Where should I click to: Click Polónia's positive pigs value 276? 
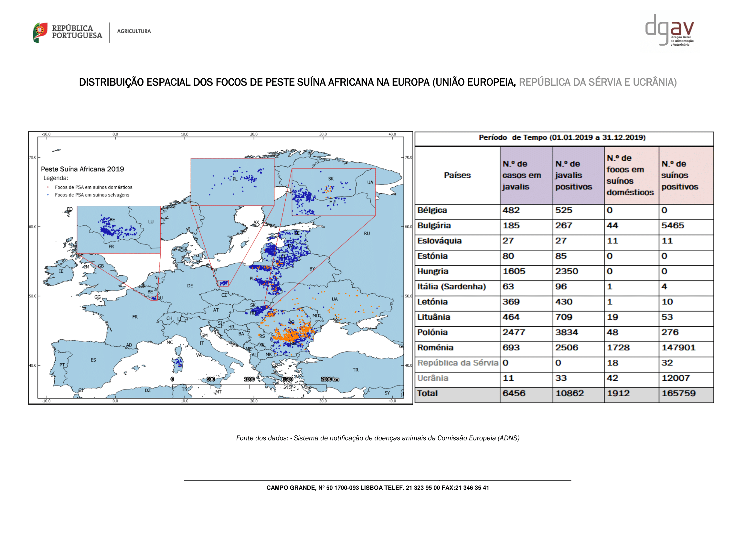pos(670,333)
